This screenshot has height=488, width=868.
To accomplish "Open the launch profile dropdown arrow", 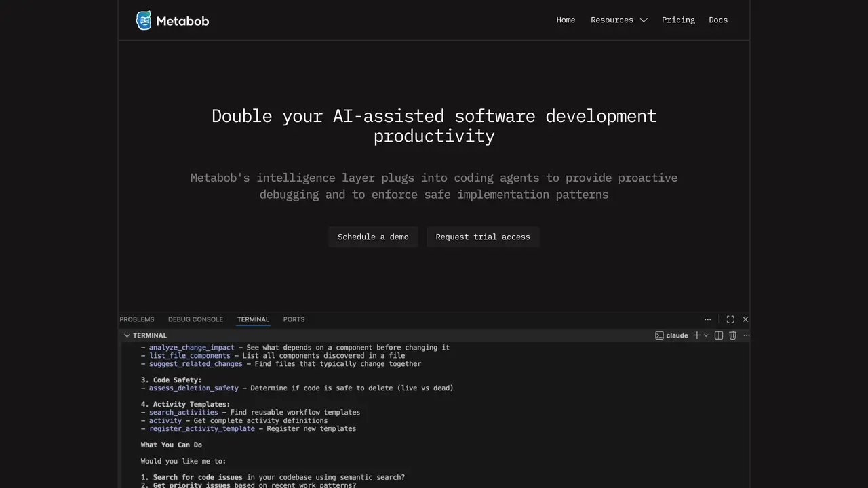I will click(706, 335).
